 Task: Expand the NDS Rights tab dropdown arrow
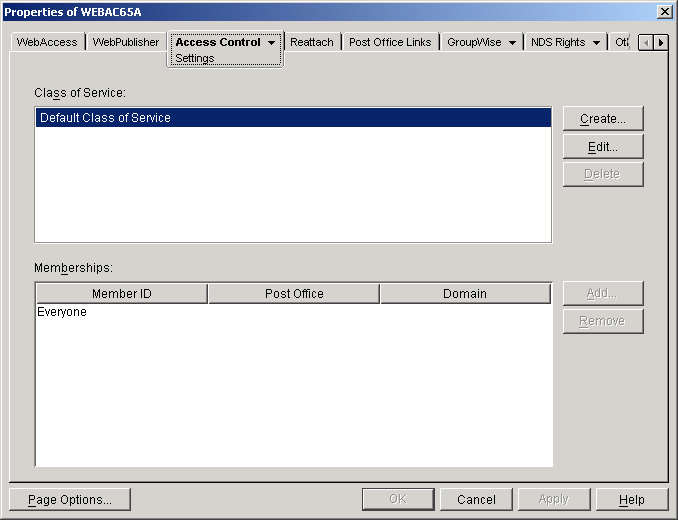tap(596, 42)
